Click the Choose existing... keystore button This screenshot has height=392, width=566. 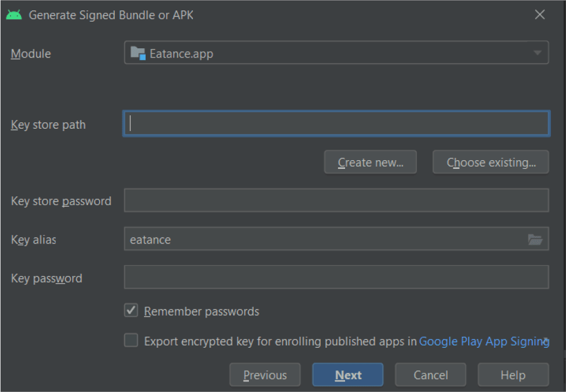click(x=490, y=162)
